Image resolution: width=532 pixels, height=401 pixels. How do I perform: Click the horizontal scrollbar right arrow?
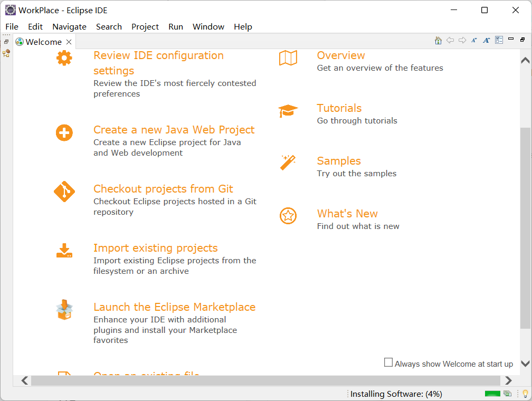click(508, 380)
